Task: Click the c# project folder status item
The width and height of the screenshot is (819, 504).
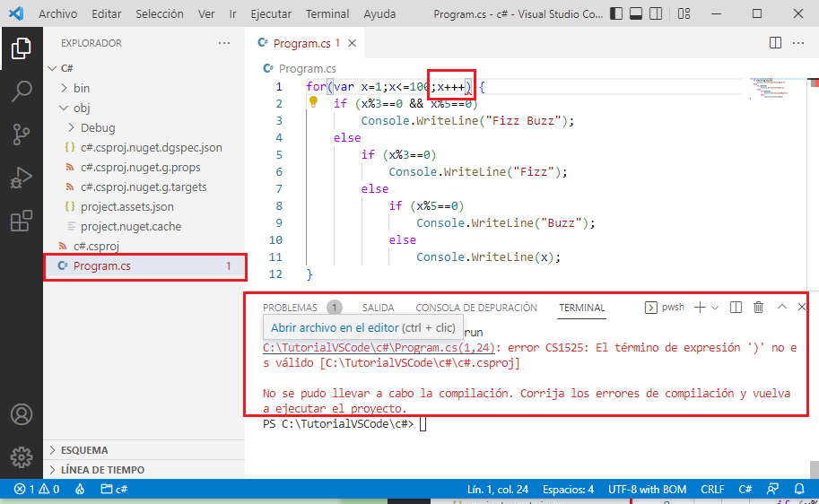Action: click(114, 490)
